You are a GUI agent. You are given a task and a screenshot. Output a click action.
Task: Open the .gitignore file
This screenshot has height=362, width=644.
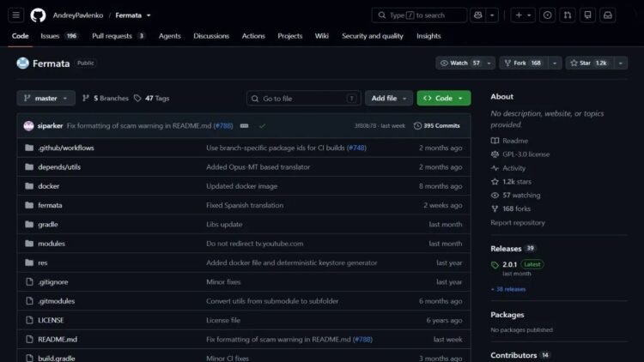(53, 282)
